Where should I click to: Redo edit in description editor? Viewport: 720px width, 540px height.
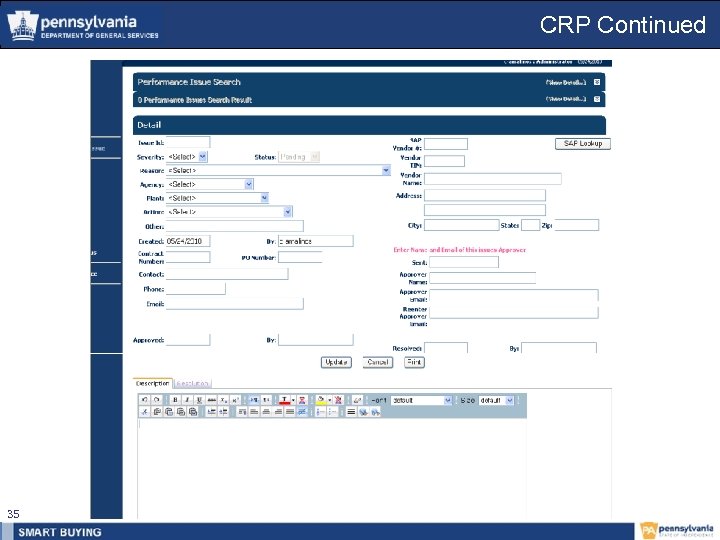click(x=156, y=400)
